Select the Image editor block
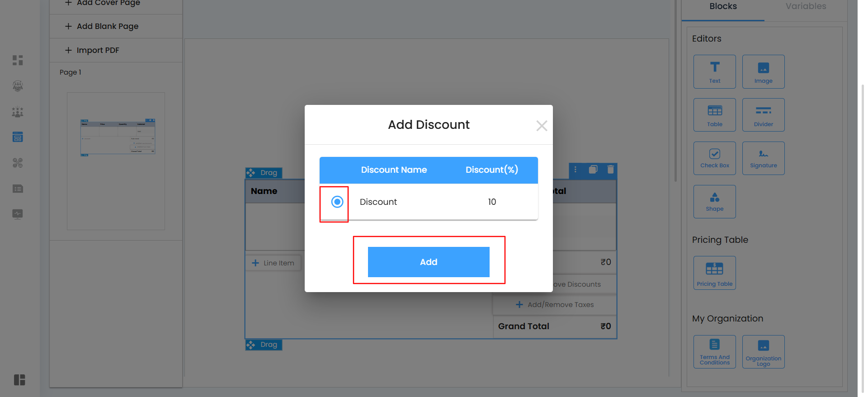The image size is (868, 397). (x=763, y=71)
